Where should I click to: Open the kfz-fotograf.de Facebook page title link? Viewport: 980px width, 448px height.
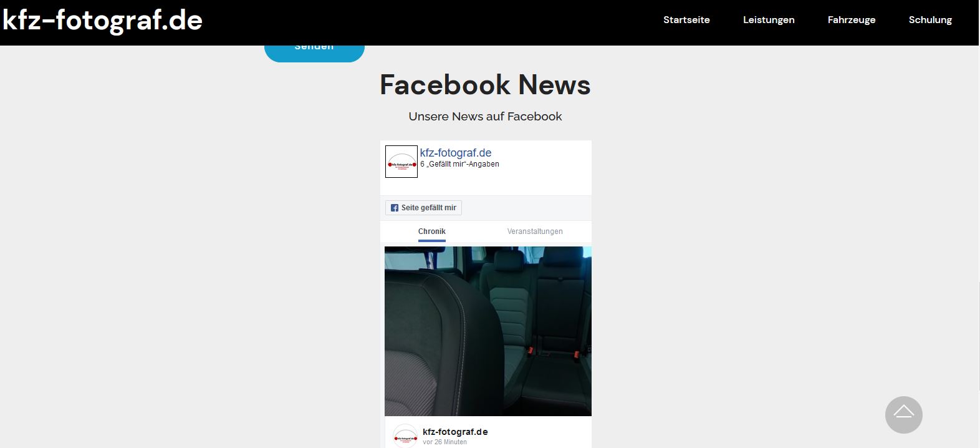point(455,153)
